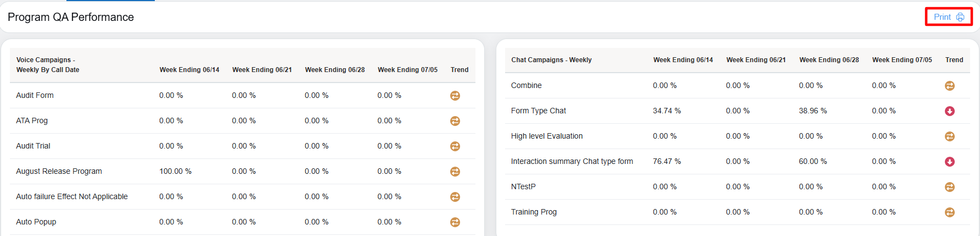Click Voice Campaigns Week Ending 06/14 header
The height and width of the screenshot is (236, 980).
pos(189,70)
